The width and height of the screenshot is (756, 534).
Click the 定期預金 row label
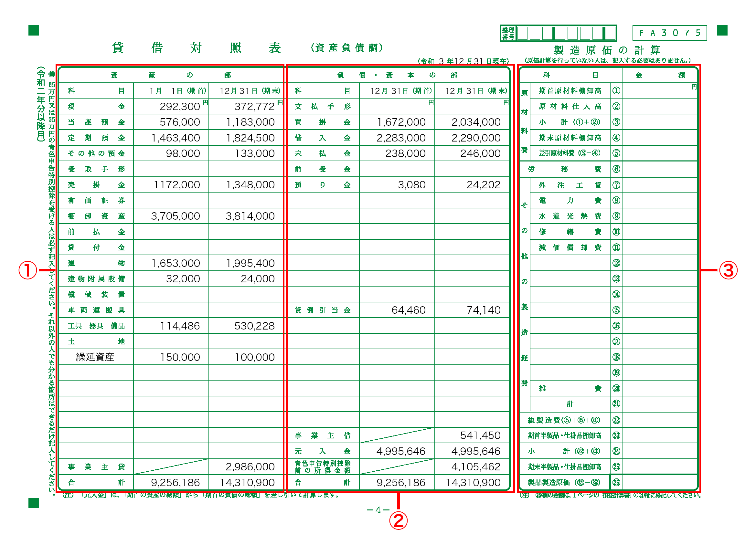(96, 138)
